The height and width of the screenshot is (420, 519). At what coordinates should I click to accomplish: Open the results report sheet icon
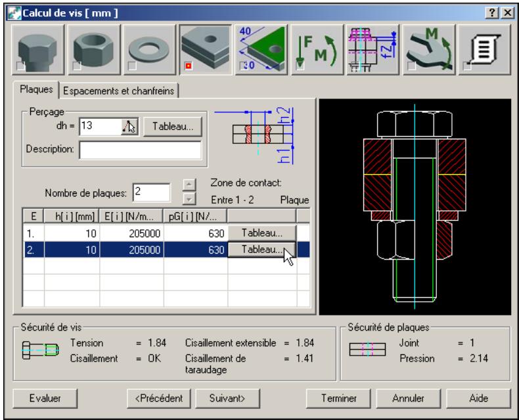pyautogui.click(x=485, y=50)
